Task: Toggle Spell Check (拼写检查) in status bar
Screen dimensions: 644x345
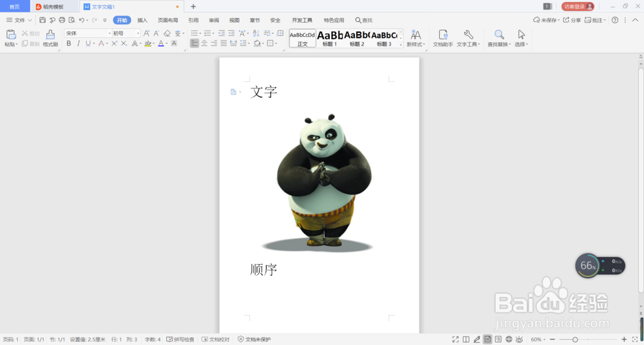Action: click(x=180, y=339)
